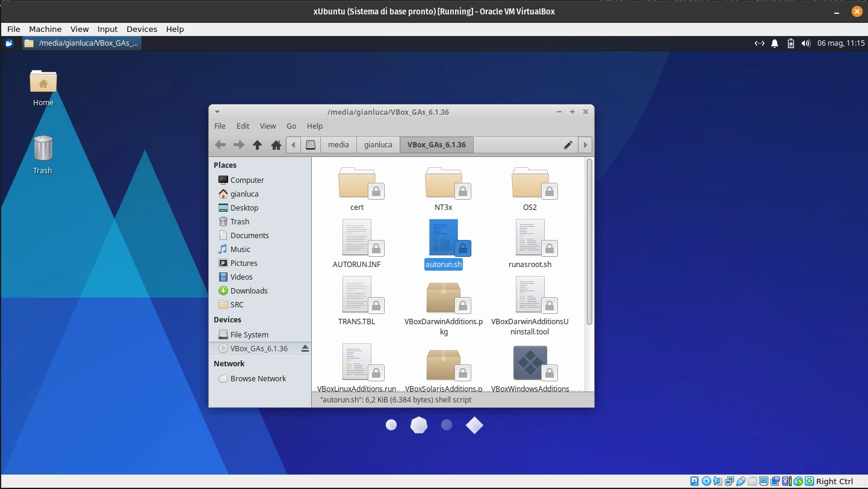Select the autorun.sh file label
Screen dimensions: 868x489
pyautogui.click(x=444, y=264)
